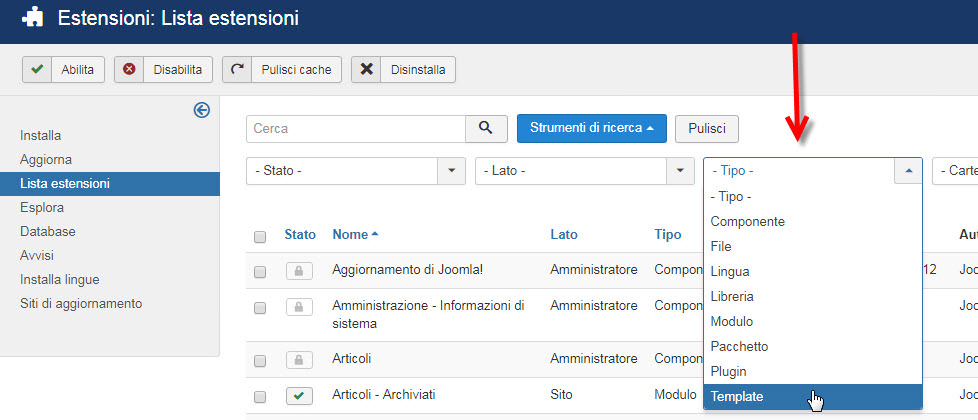Tick the select-all checkbox in table header
The height and width of the screenshot is (420, 978).
(x=260, y=237)
